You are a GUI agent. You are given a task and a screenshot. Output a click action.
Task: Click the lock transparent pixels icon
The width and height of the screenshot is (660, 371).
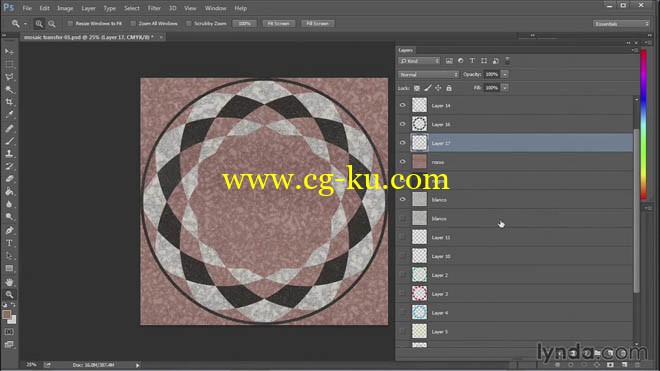coord(417,88)
